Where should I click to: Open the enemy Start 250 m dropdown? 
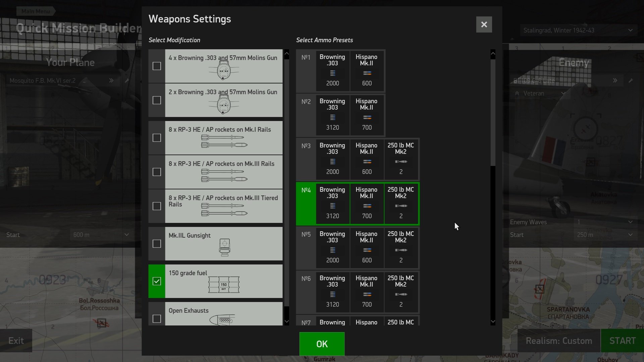(x=605, y=235)
